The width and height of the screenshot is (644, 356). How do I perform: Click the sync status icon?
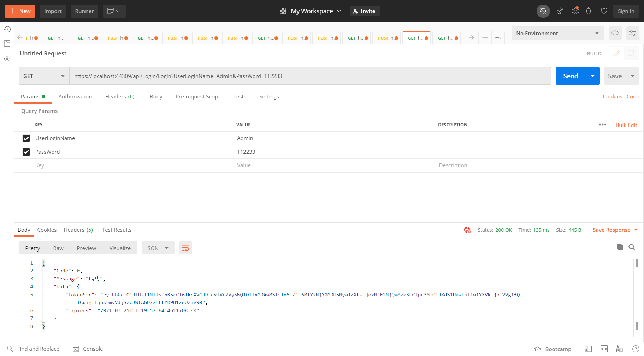tap(543, 11)
